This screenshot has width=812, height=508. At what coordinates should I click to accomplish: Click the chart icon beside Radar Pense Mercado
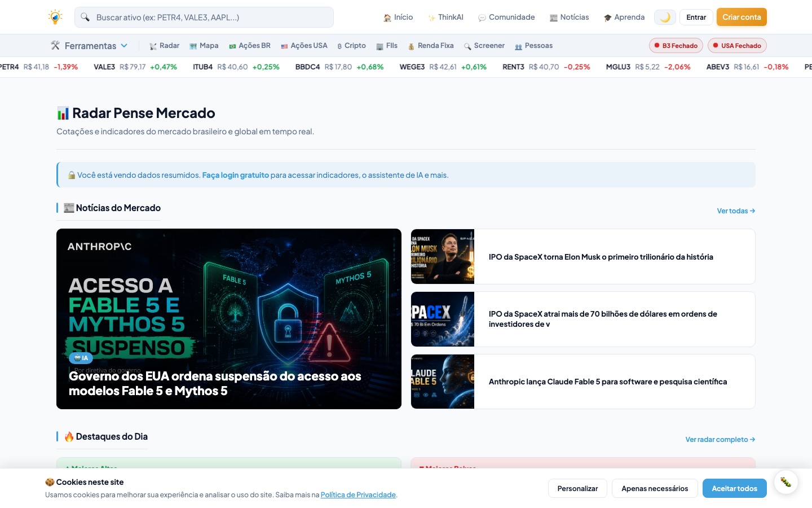[x=63, y=113]
